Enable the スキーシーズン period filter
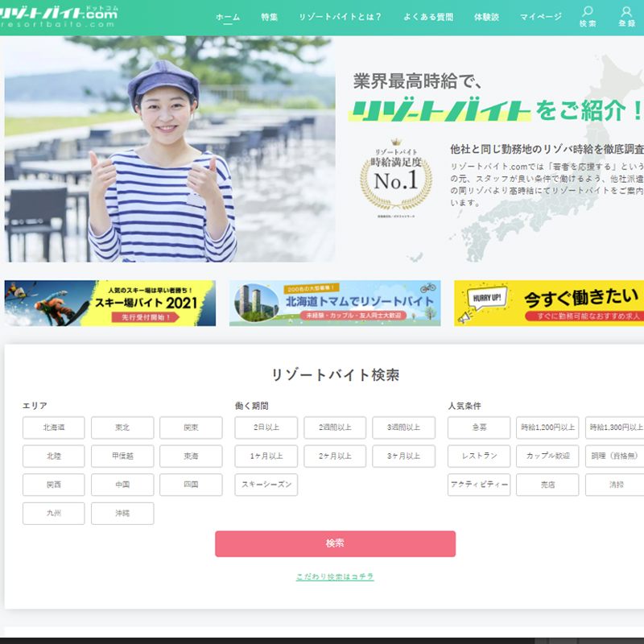Viewport: 644px width, 644px height. (x=266, y=485)
